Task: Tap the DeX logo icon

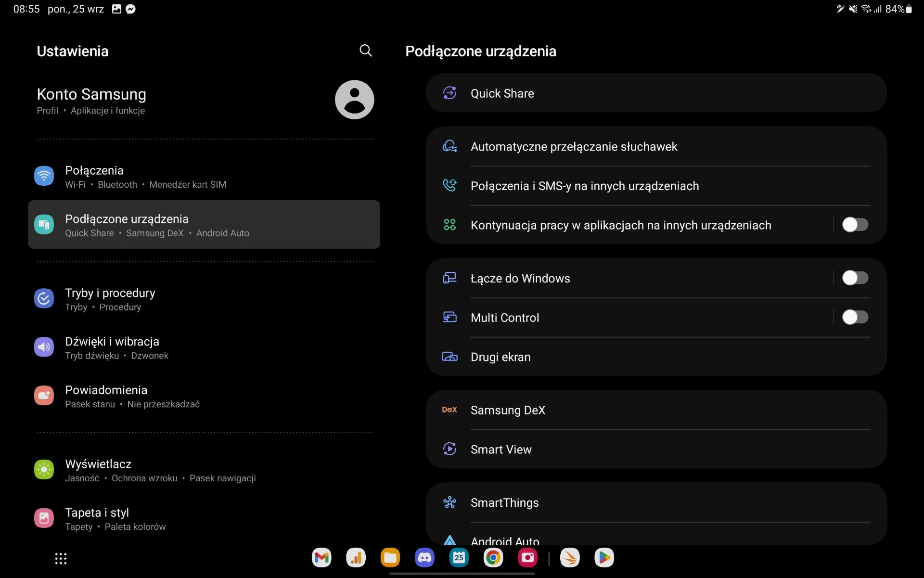Action: pos(449,410)
